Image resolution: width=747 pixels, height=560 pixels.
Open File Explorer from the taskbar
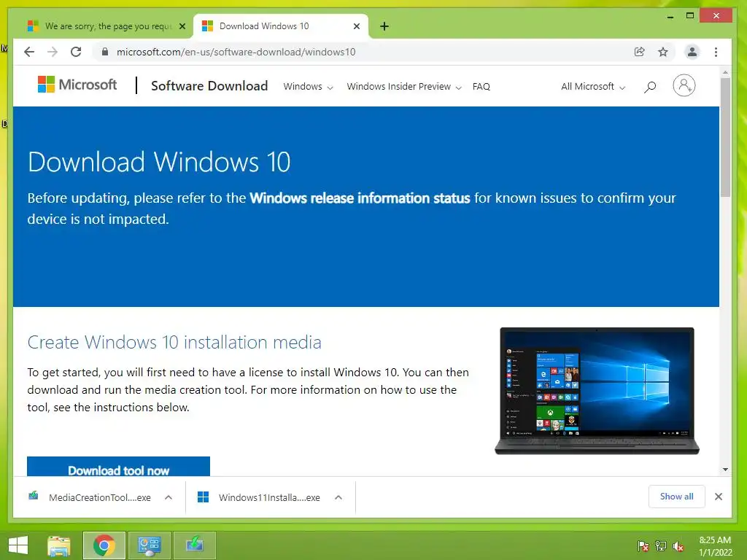(58, 545)
